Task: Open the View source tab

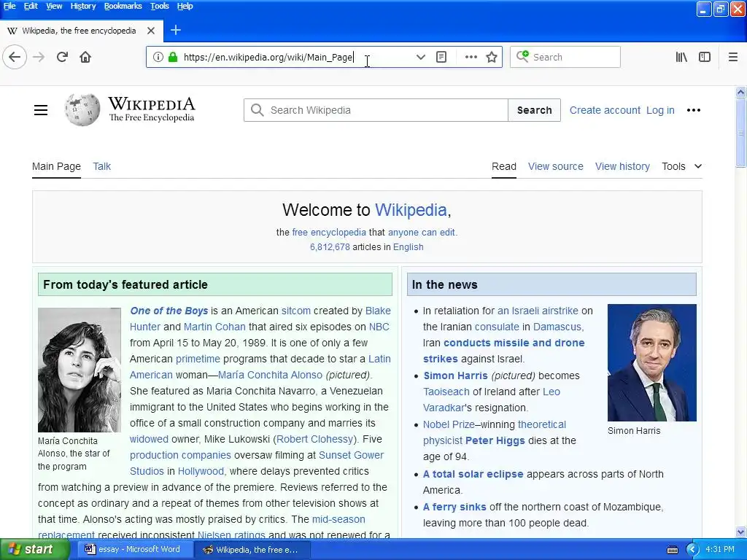Action: click(x=555, y=166)
